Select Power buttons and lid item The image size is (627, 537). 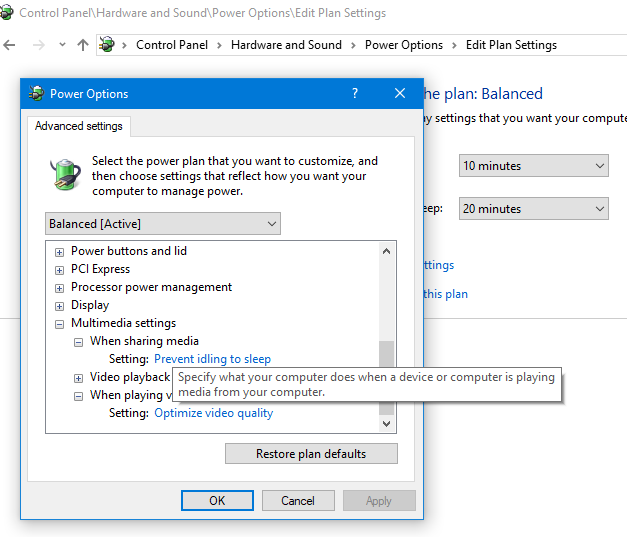(x=129, y=251)
